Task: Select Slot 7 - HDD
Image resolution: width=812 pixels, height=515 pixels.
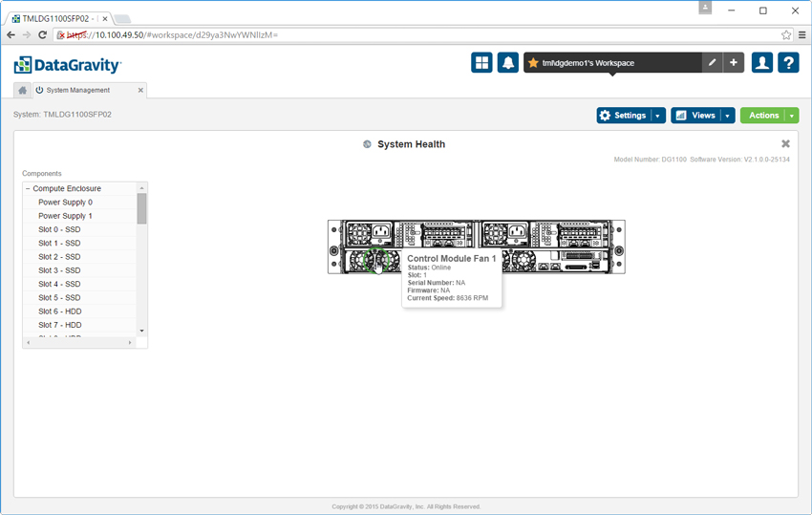Action: (60, 325)
